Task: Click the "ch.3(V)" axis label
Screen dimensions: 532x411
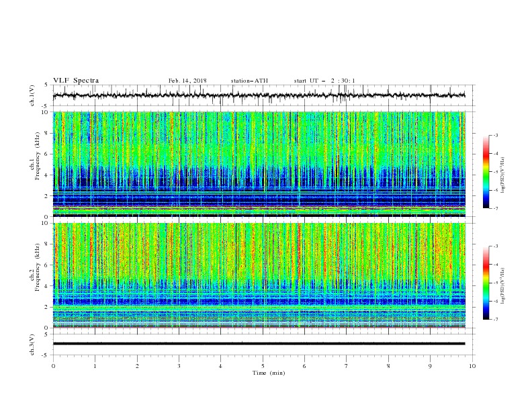Action: pyautogui.click(x=32, y=345)
